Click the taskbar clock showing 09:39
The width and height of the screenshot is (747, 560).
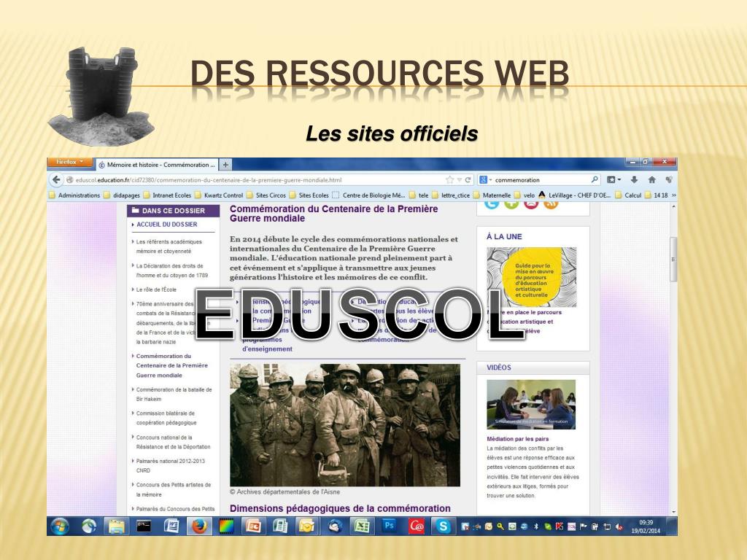point(646,526)
